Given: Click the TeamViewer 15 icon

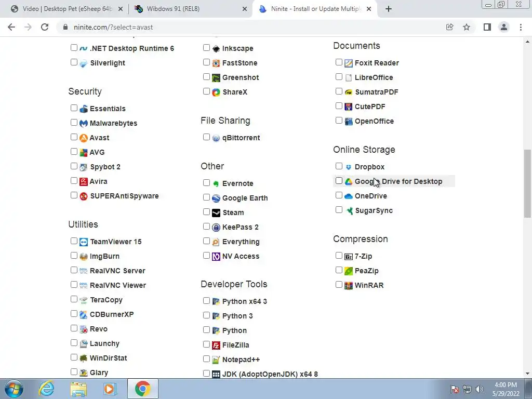Looking at the screenshot, I should 84,242.
